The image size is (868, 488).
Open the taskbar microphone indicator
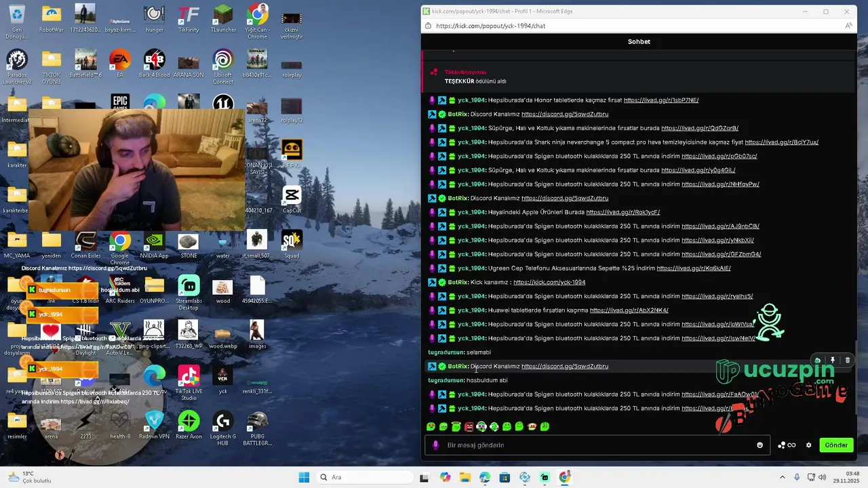(x=797, y=477)
